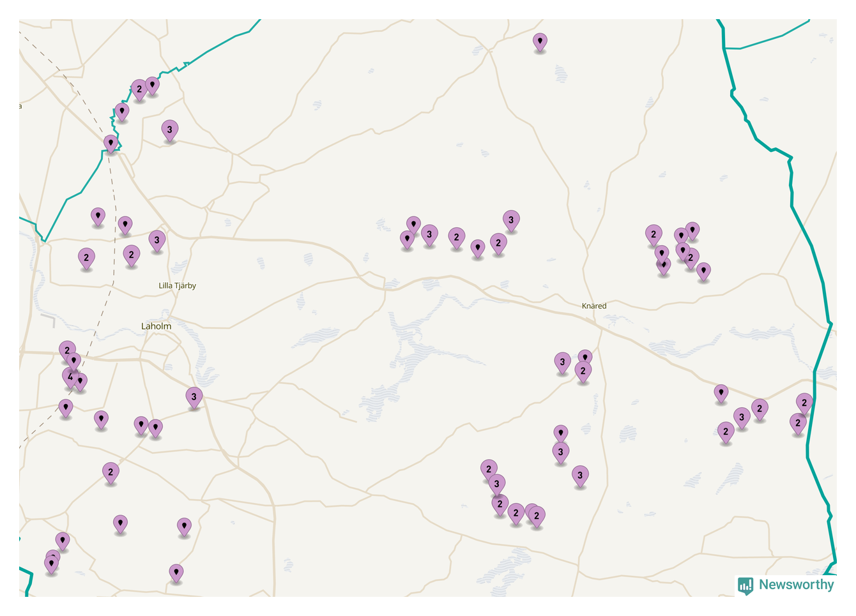Click the bottommost single pin south of Laholm
This screenshot has height=616, width=856.
[x=176, y=573]
